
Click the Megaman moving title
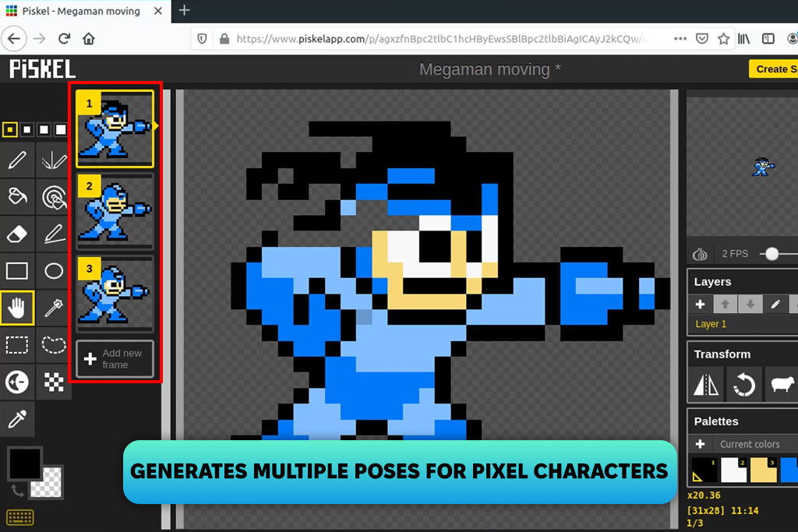489,69
